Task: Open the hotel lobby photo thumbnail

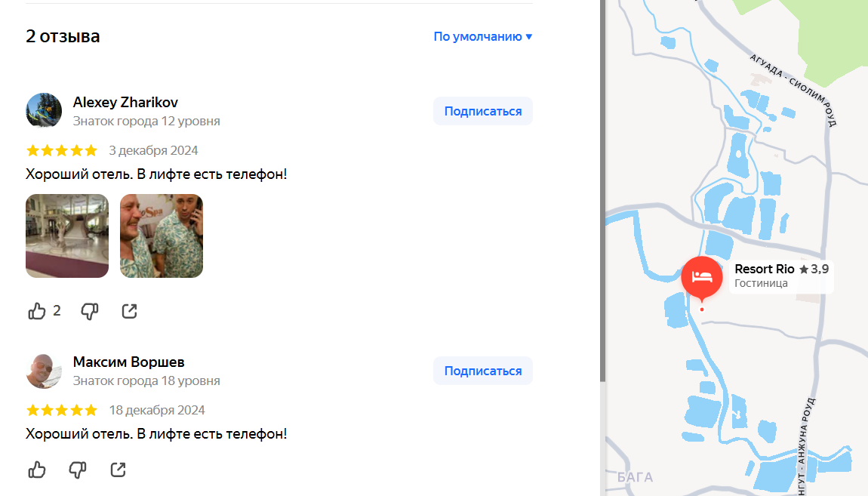Action: click(67, 236)
